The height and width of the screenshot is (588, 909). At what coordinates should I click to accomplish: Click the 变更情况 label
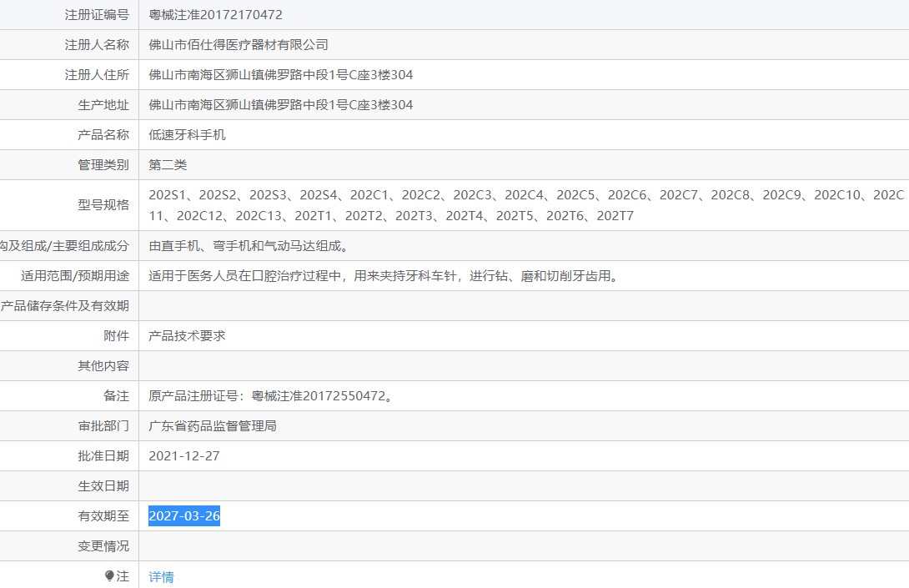click(103, 546)
